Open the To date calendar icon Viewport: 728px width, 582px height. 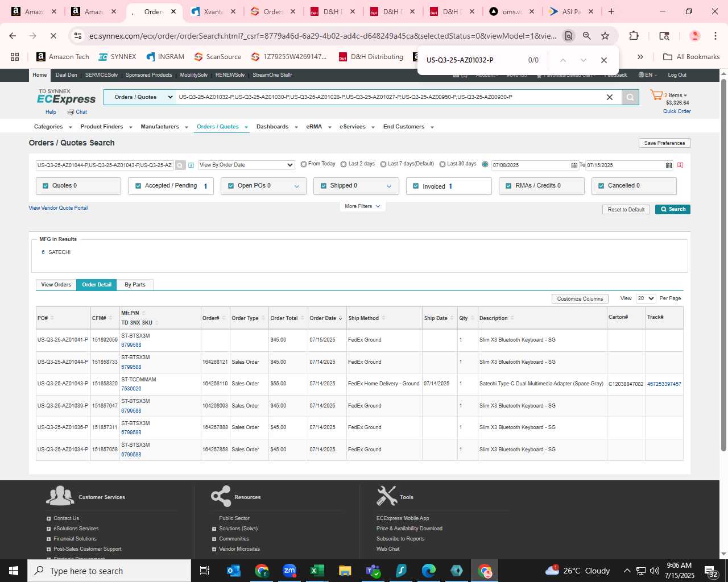click(x=669, y=165)
